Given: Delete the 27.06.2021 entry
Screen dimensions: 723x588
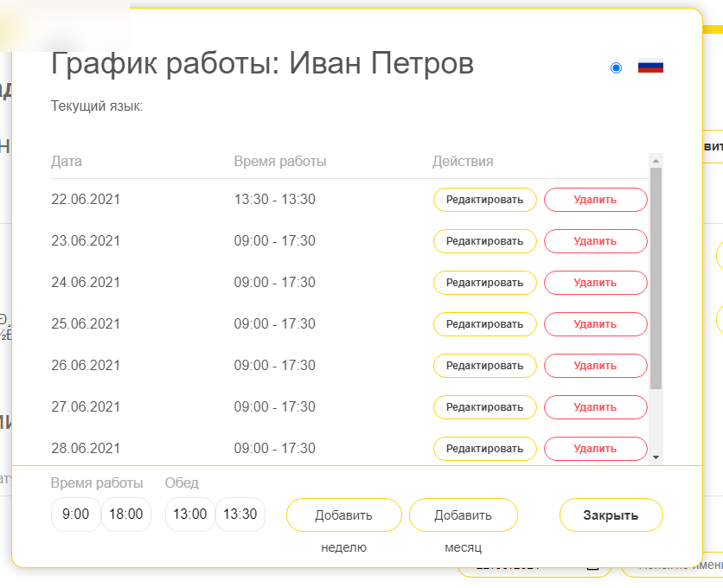Looking at the screenshot, I should pos(595,407).
